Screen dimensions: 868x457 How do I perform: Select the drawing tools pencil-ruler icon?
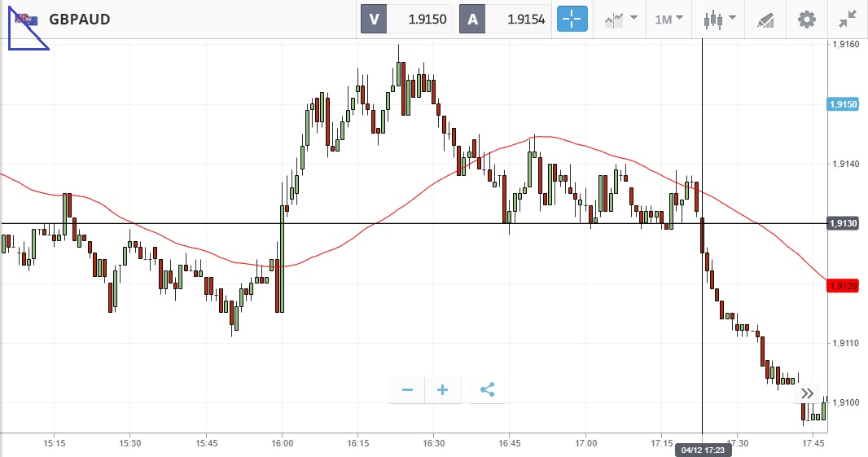pos(765,19)
